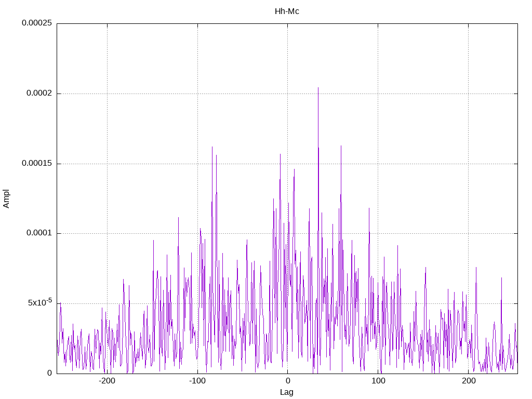Click the 0.0002 y-axis tick label
532x399 pixels.
(39, 93)
